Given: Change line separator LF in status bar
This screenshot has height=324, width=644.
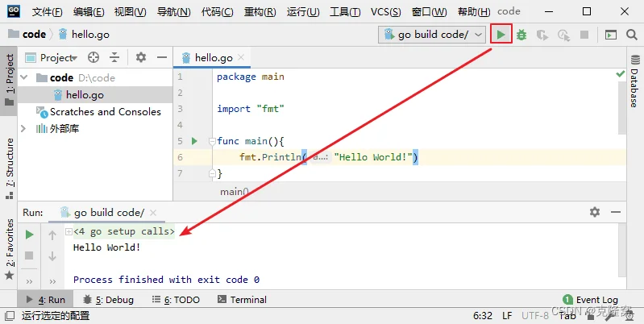Looking at the screenshot, I should 507,316.
